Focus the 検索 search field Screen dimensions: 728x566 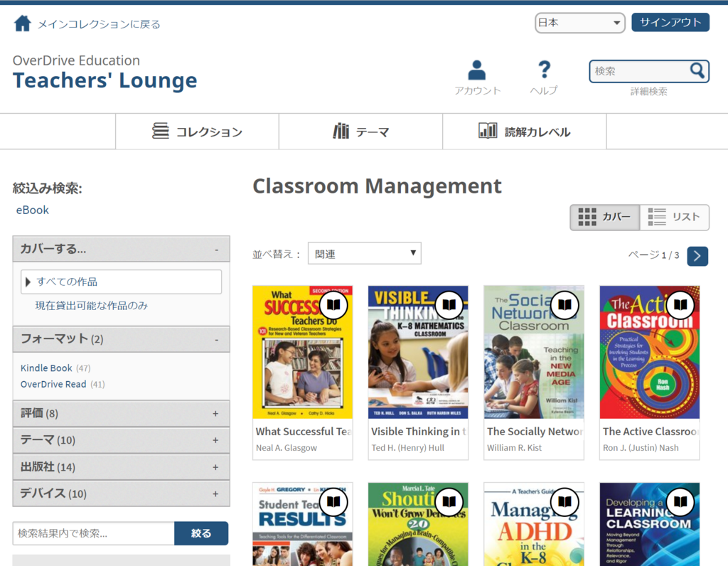640,71
